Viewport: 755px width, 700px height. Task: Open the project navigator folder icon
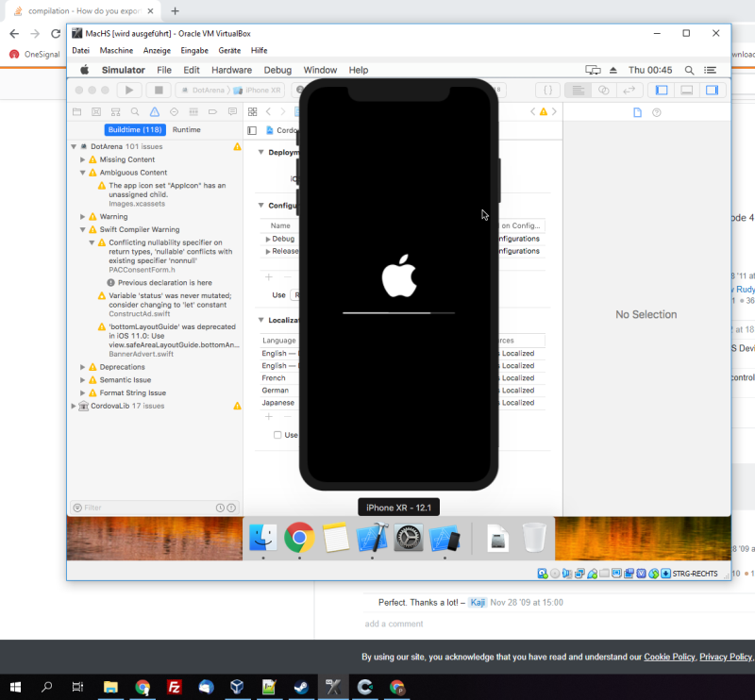pyautogui.click(x=77, y=111)
